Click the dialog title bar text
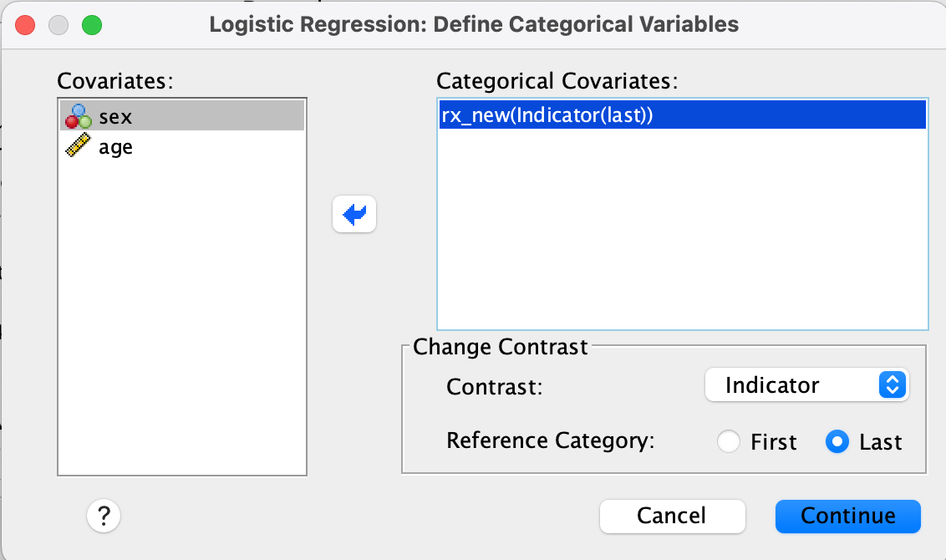 click(474, 24)
